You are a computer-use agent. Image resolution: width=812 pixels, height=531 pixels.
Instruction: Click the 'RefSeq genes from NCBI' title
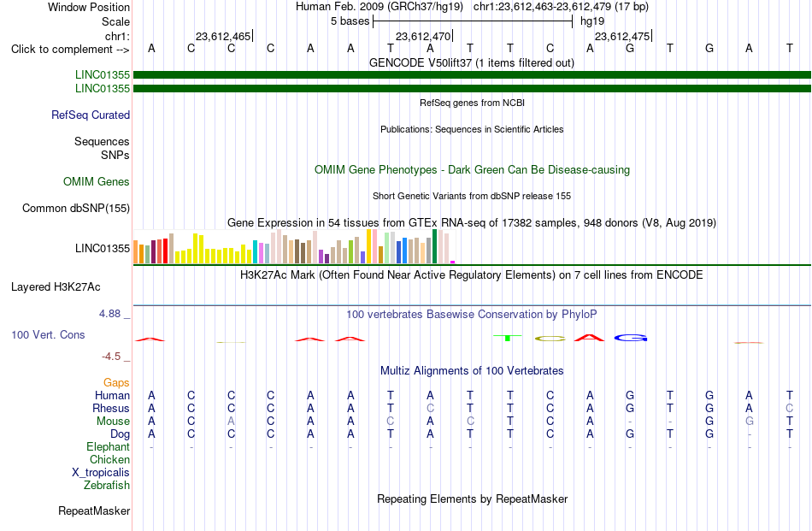pyautogui.click(x=473, y=103)
